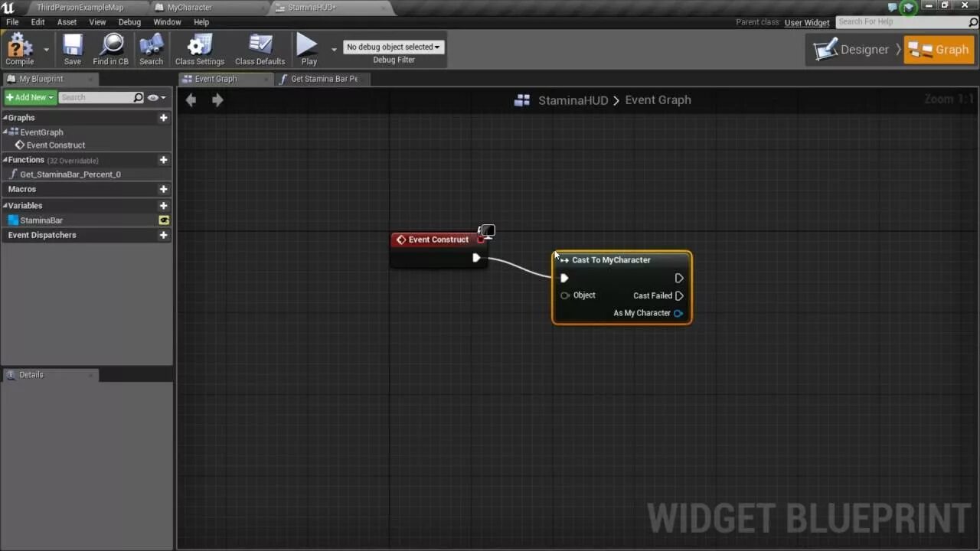
Task: Toggle StaminaBar variable editable eye icon
Action: click(163, 220)
